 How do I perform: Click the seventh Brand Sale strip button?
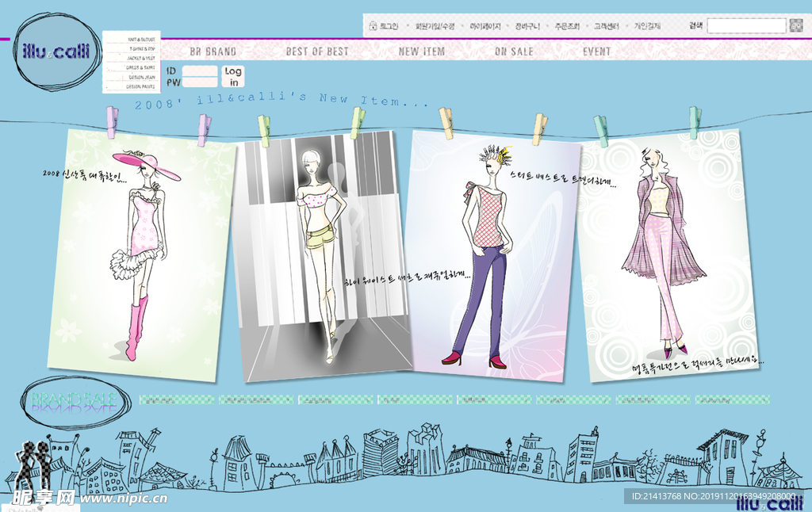pyautogui.click(x=653, y=399)
